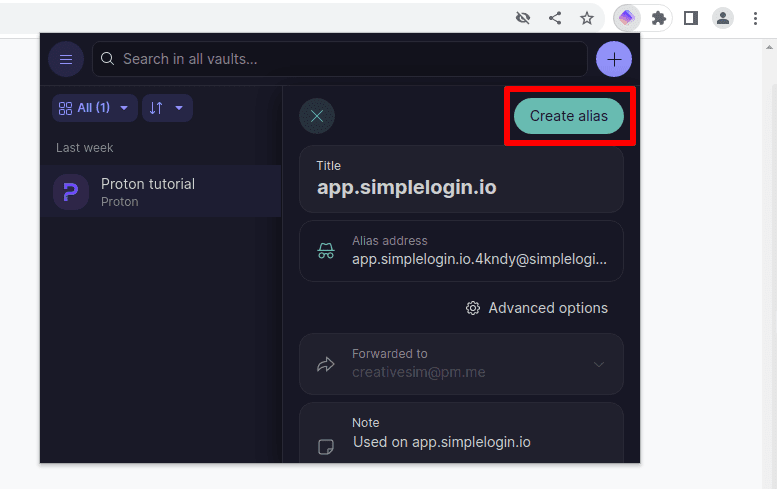Edit the Note field text
The image size is (777, 489).
click(x=442, y=442)
